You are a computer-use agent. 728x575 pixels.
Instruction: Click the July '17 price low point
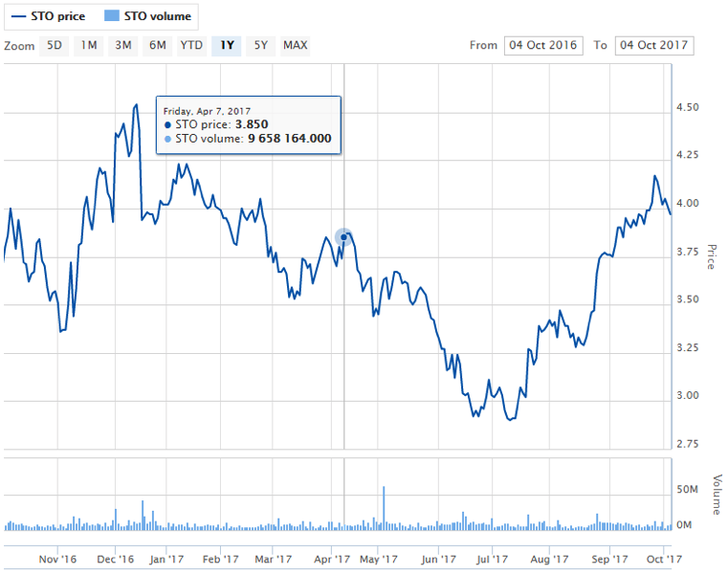511,420
